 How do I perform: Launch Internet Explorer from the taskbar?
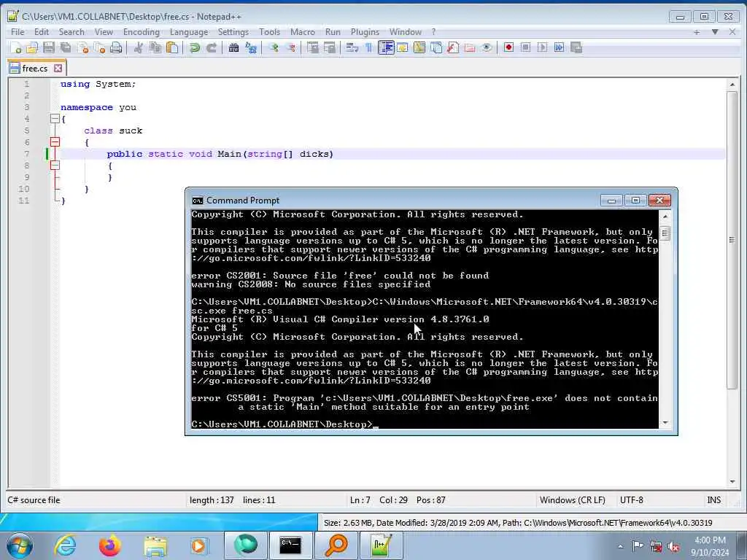pos(65,545)
